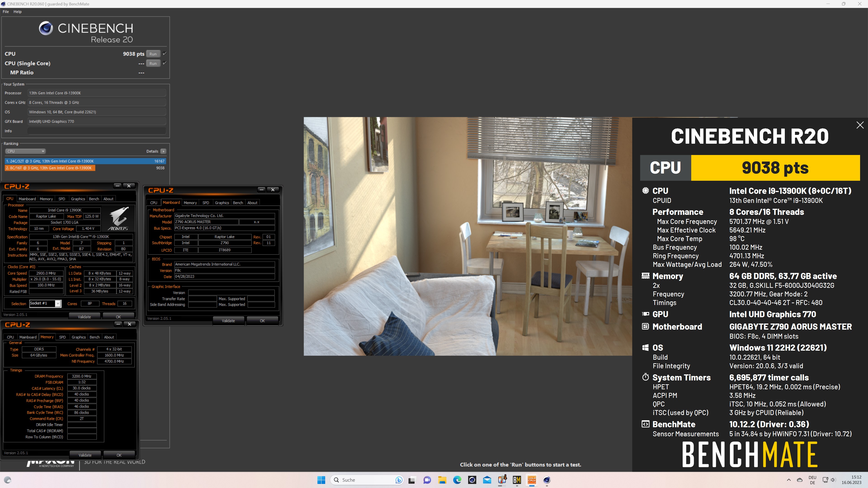Open the BenchMate BM taskbar icon
The height and width of the screenshot is (488, 868).
(x=517, y=480)
